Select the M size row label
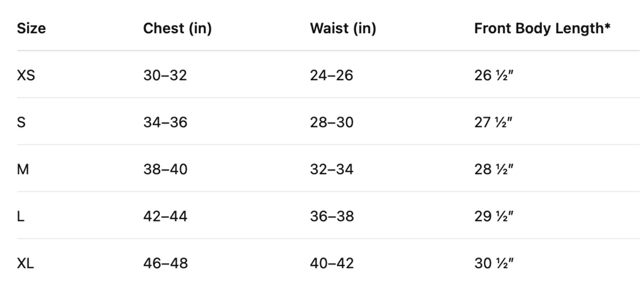The image size is (644, 290). [x=23, y=169]
